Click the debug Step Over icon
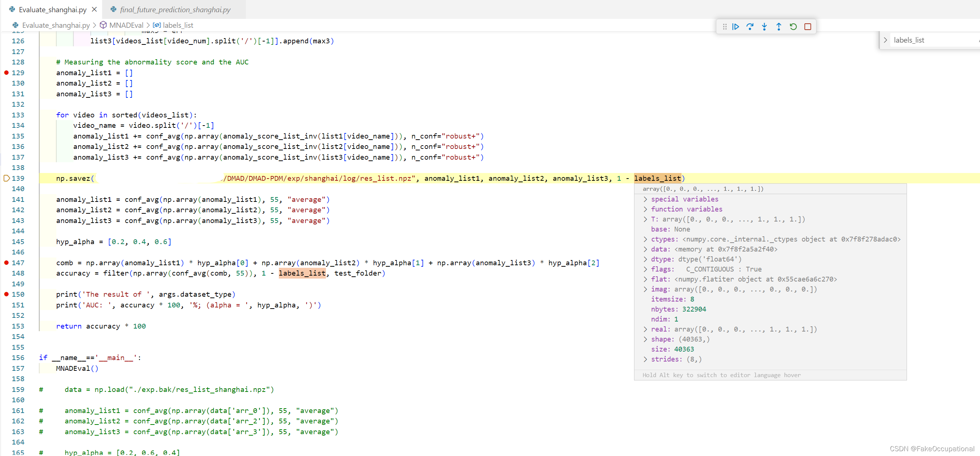 click(750, 27)
